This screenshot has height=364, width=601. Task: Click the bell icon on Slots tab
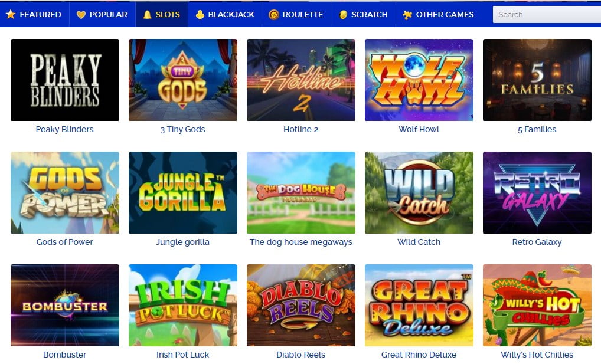[x=147, y=15]
